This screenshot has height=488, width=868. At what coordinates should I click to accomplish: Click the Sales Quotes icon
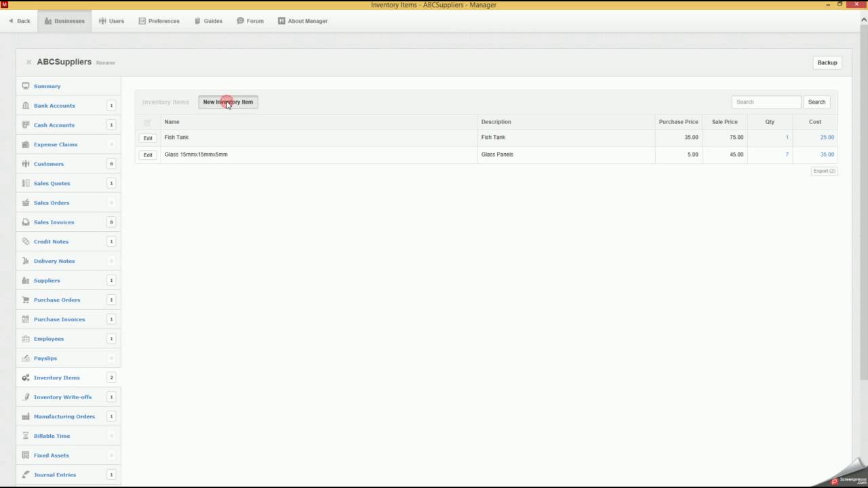click(26, 183)
